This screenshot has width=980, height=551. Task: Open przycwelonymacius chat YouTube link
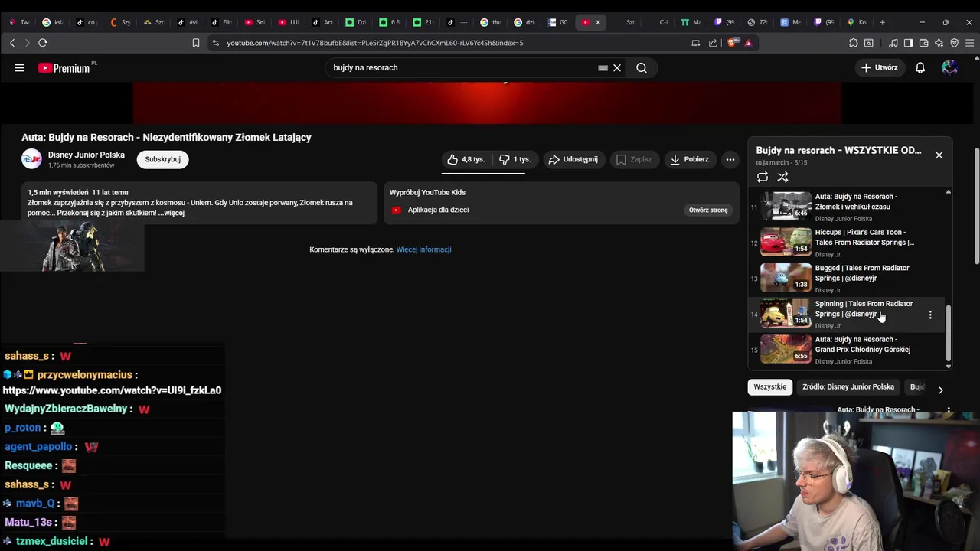pos(112,390)
